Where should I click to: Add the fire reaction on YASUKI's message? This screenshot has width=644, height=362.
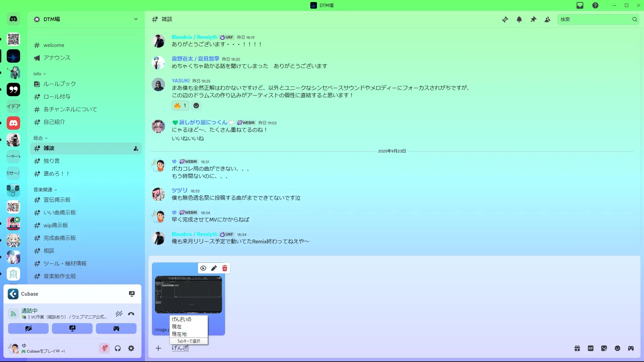[180, 106]
